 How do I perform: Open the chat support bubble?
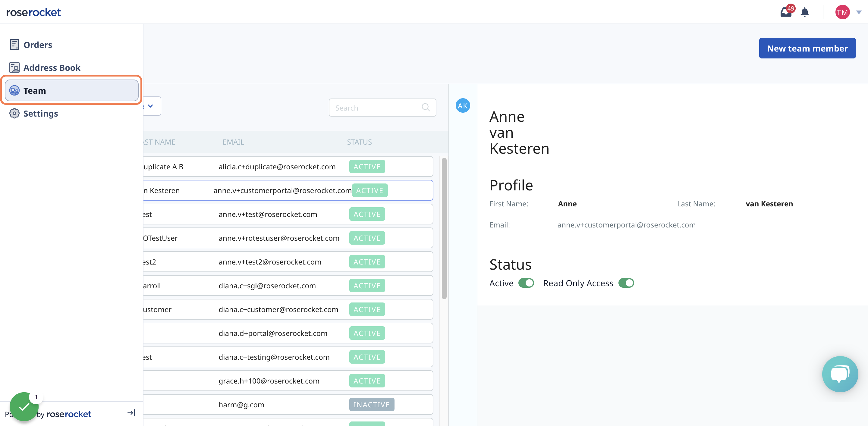click(x=840, y=374)
